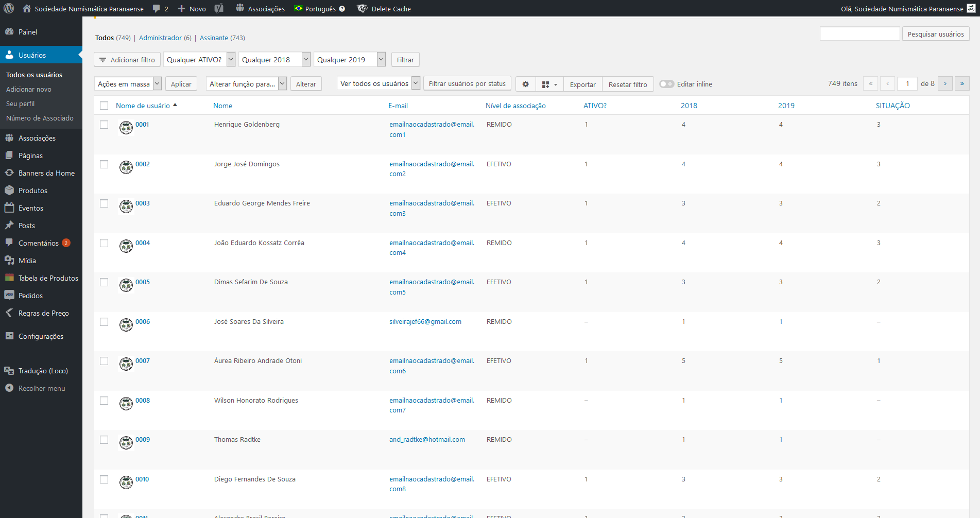Image resolution: width=980 pixels, height=518 pixels.
Task: Expand the grid columns view dropdown
Action: pos(549,84)
